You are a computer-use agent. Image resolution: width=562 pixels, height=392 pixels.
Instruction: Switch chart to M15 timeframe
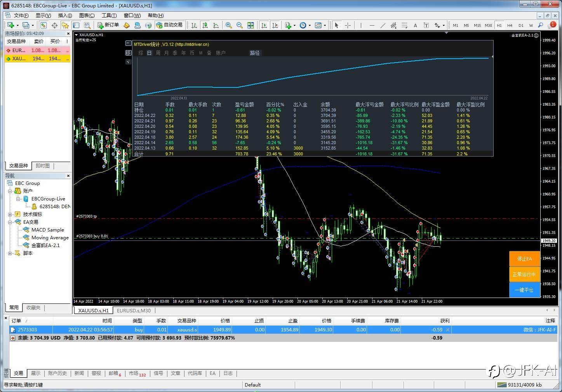477,25
